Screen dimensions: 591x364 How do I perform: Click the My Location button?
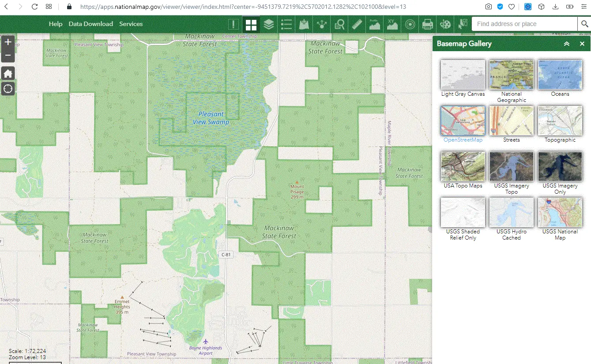[8, 89]
